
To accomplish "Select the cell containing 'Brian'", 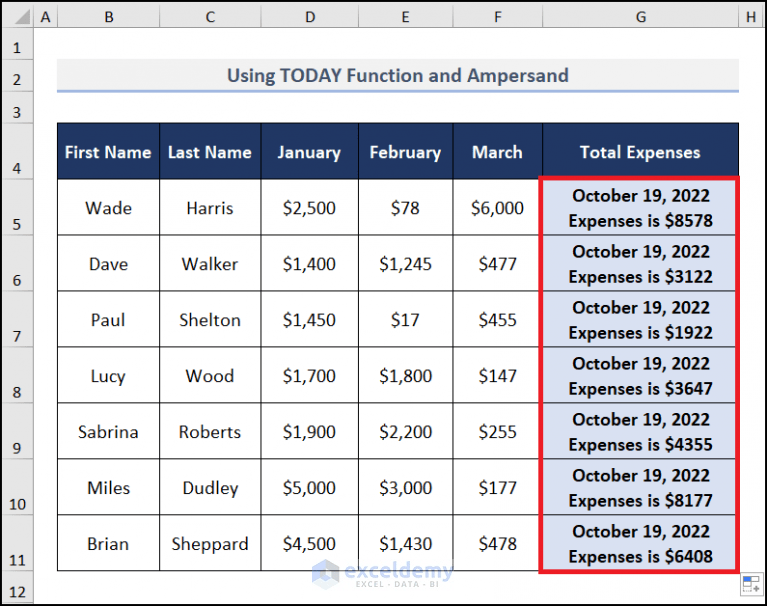I will pyautogui.click(x=108, y=543).
